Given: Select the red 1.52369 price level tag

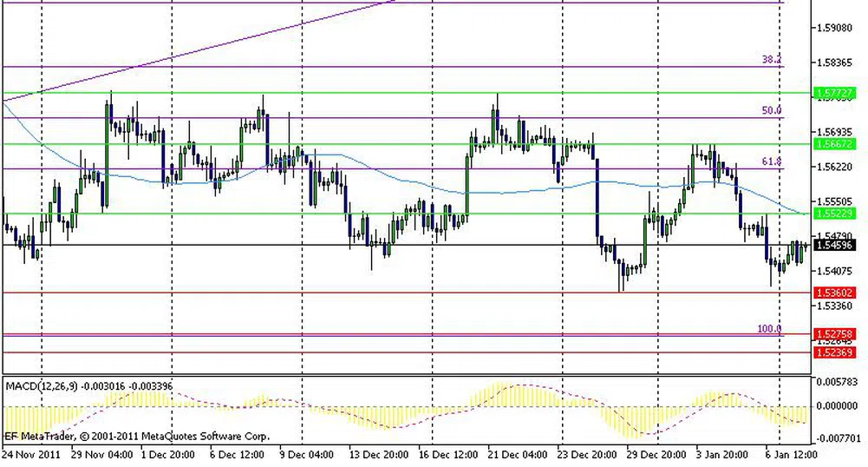Looking at the screenshot, I should [x=835, y=352].
